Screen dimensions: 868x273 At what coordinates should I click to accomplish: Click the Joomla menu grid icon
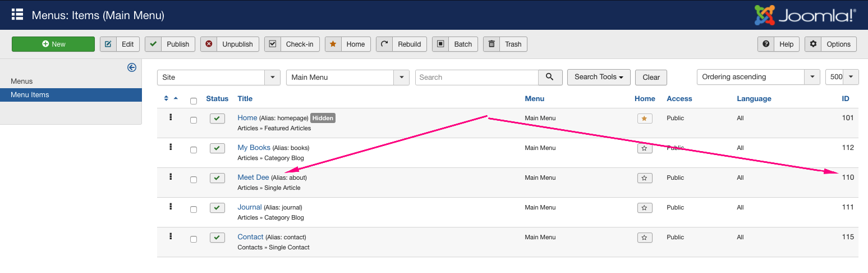coord(17,15)
